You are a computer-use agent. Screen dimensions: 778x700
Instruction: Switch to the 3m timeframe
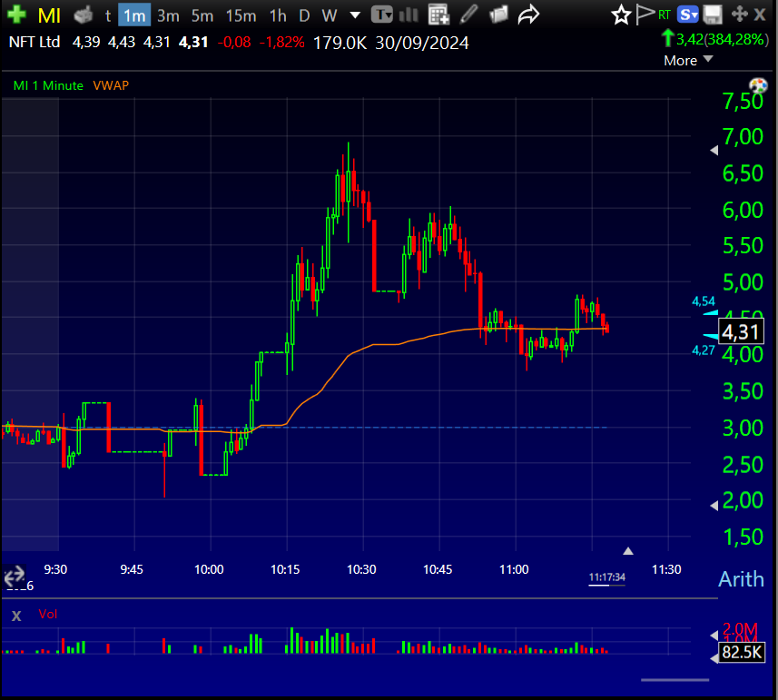click(x=168, y=15)
